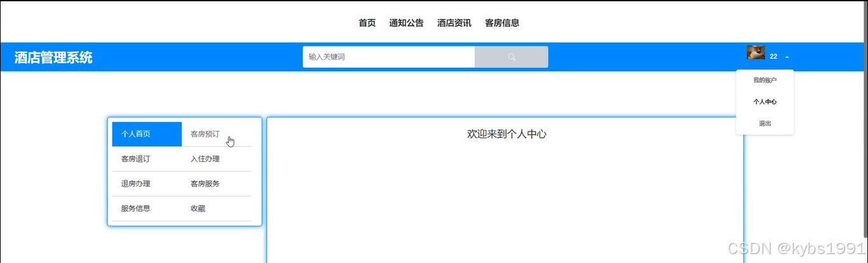868x263 pixels.
Task: Click the magnifier search icon button
Action: click(x=512, y=57)
